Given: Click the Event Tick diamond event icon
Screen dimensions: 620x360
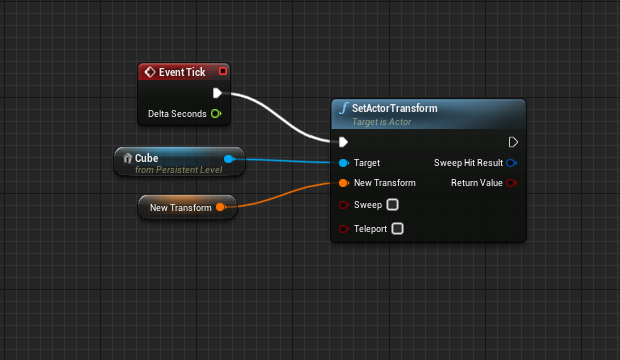Looking at the screenshot, I should pyautogui.click(x=150, y=72).
